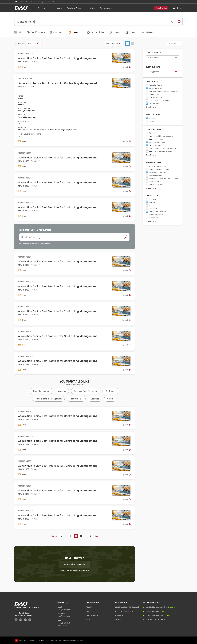
Task: Uncheck the Air Force organization filter
Action: click(147, 203)
